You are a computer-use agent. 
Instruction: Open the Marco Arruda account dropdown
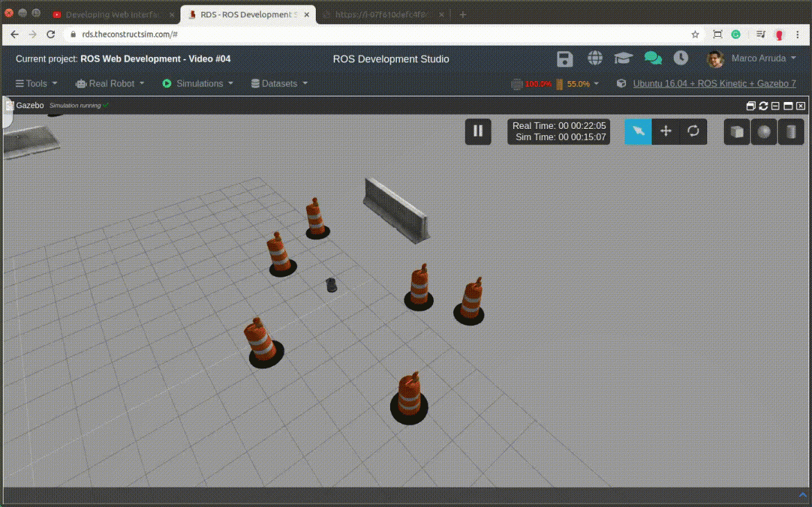763,58
